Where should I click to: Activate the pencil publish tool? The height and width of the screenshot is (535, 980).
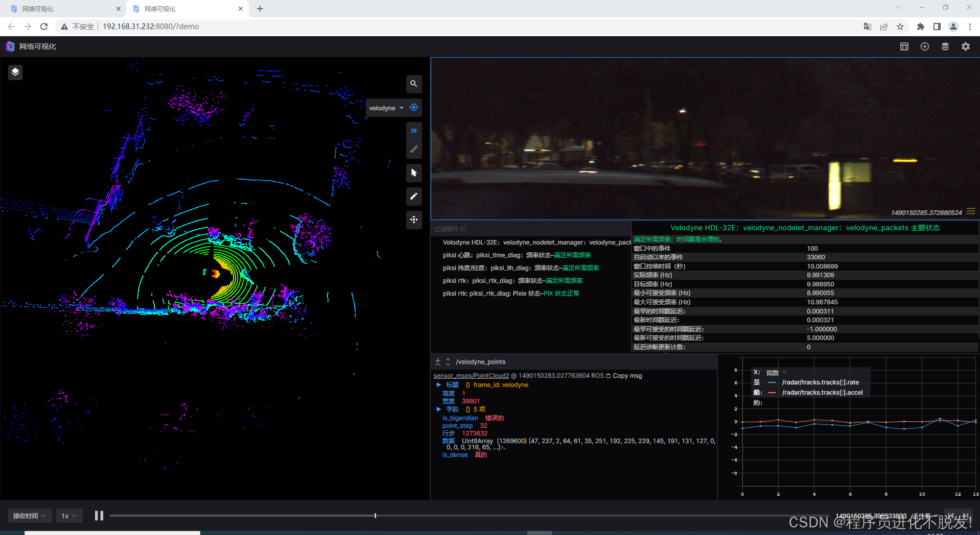click(414, 197)
